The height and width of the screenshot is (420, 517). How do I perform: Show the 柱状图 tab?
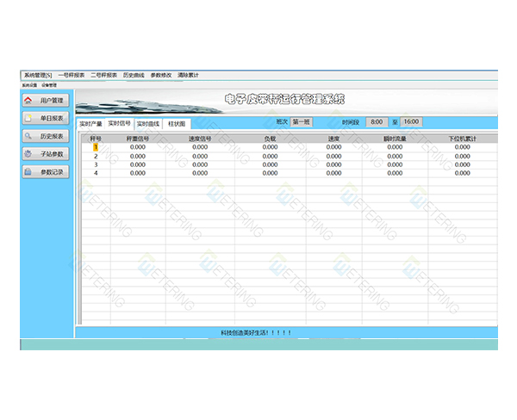click(x=177, y=124)
